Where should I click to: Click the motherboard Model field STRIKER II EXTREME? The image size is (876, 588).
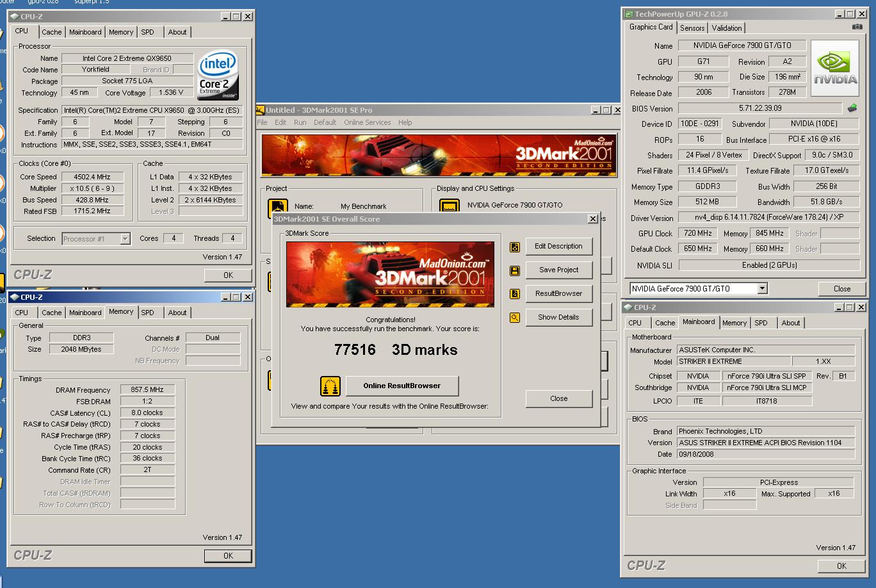[x=734, y=362]
